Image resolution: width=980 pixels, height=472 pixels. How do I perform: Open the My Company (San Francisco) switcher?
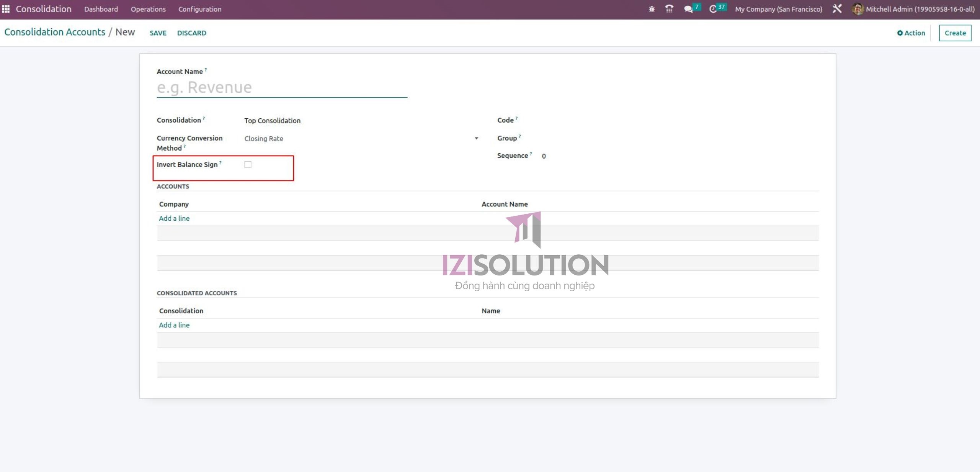click(x=778, y=9)
